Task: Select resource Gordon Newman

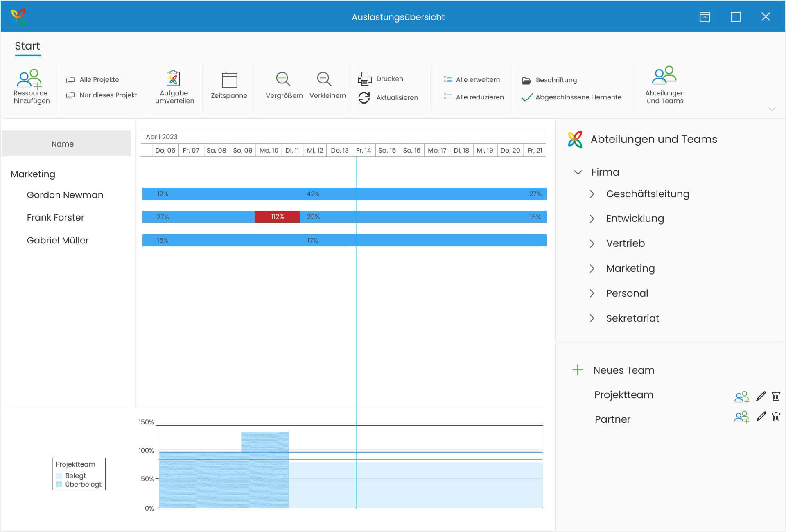Action: tap(65, 195)
